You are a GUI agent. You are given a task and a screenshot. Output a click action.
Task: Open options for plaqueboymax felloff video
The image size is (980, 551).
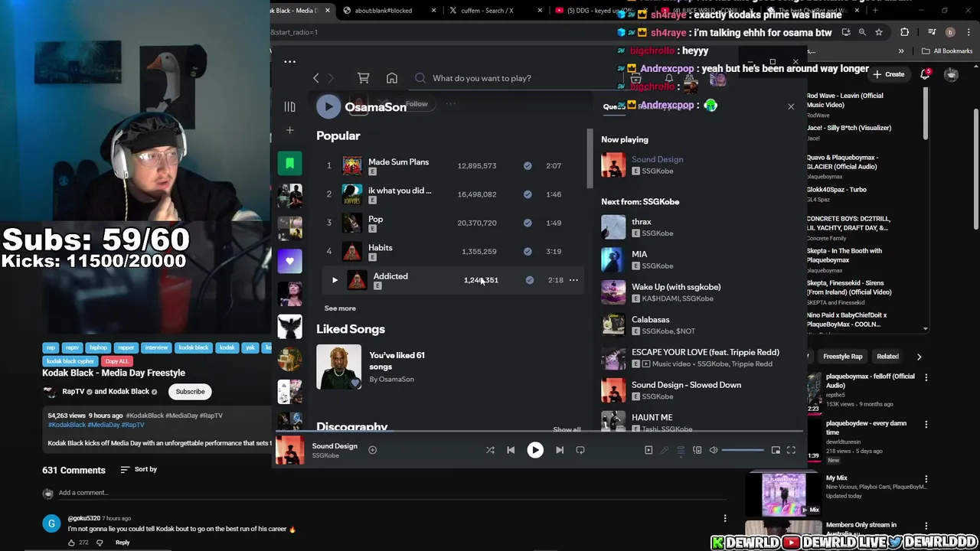click(926, 377)
